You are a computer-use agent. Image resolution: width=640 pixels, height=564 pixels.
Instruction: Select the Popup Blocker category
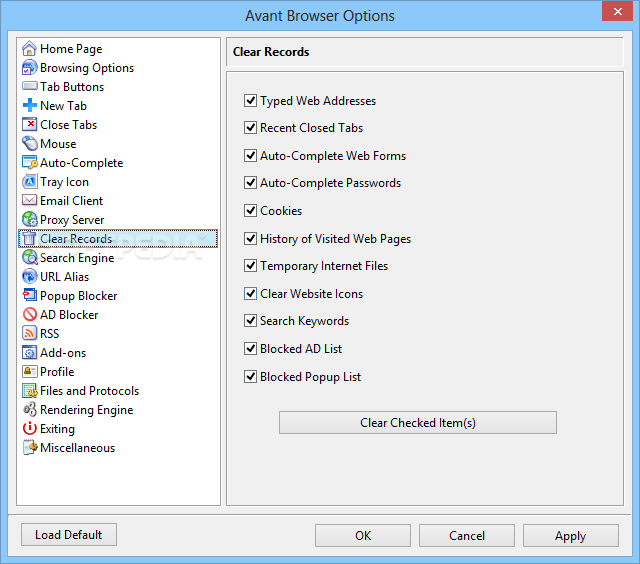[x=78, y=296]
